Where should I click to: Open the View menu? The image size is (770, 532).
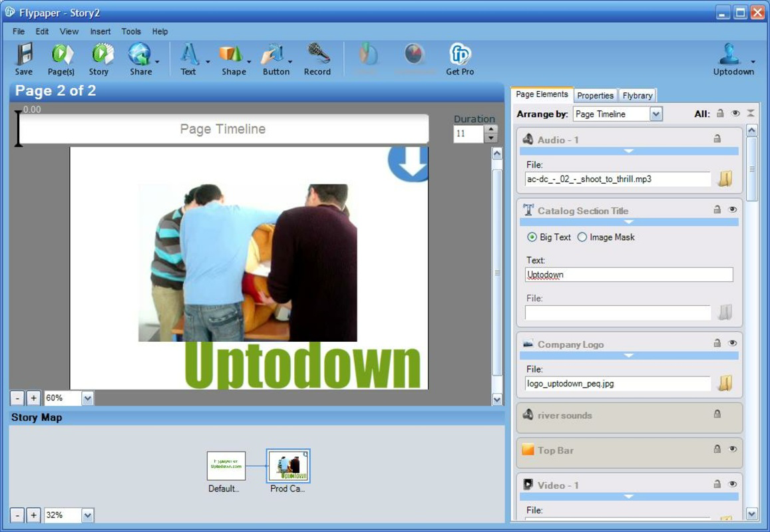[69, 31]
